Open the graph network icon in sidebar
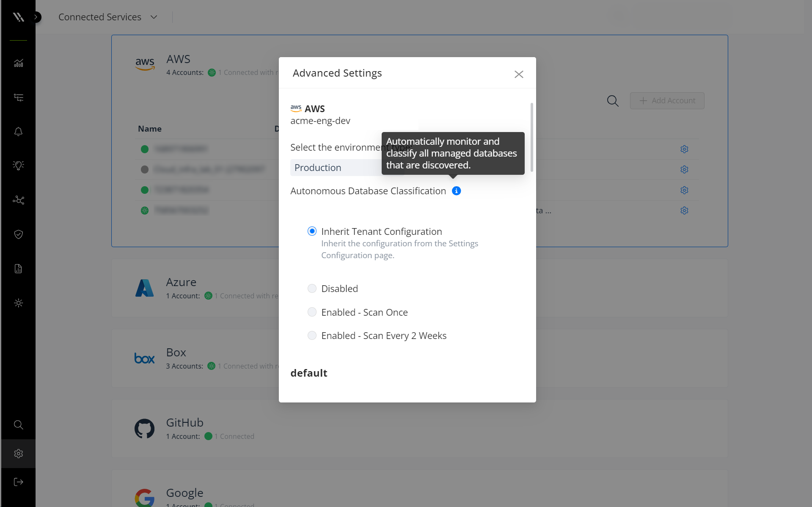The height and width of the screenshot is (507, 812). point(18,200)
